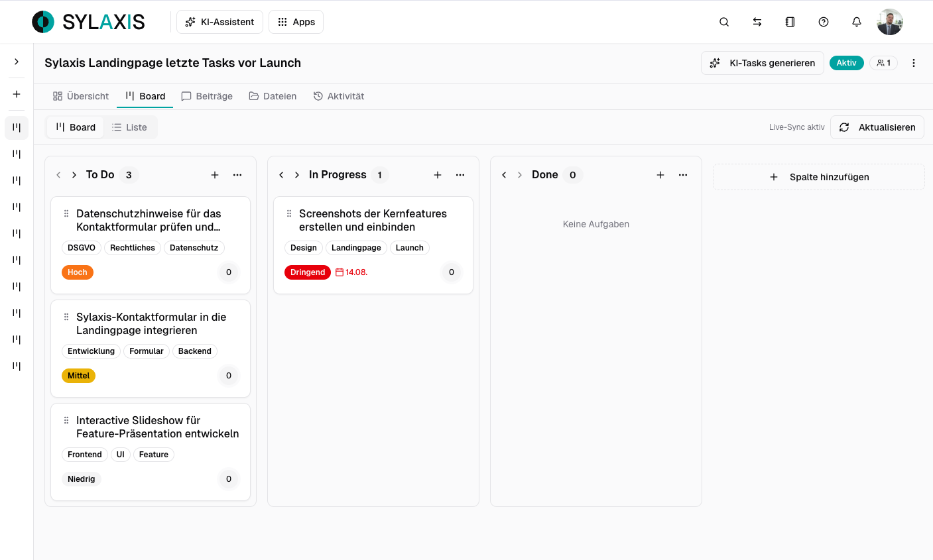Click the plus icon in the left sidebar

(x=17, y=94)
